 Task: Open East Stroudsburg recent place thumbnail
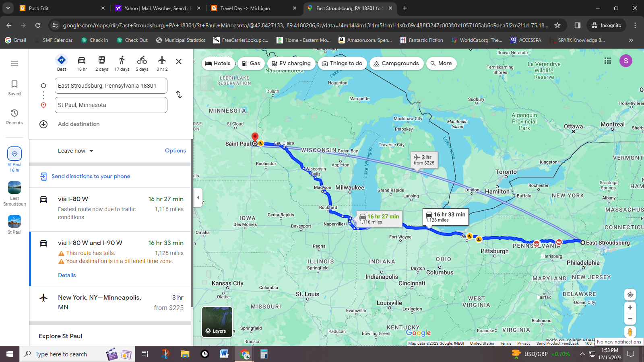14,193
